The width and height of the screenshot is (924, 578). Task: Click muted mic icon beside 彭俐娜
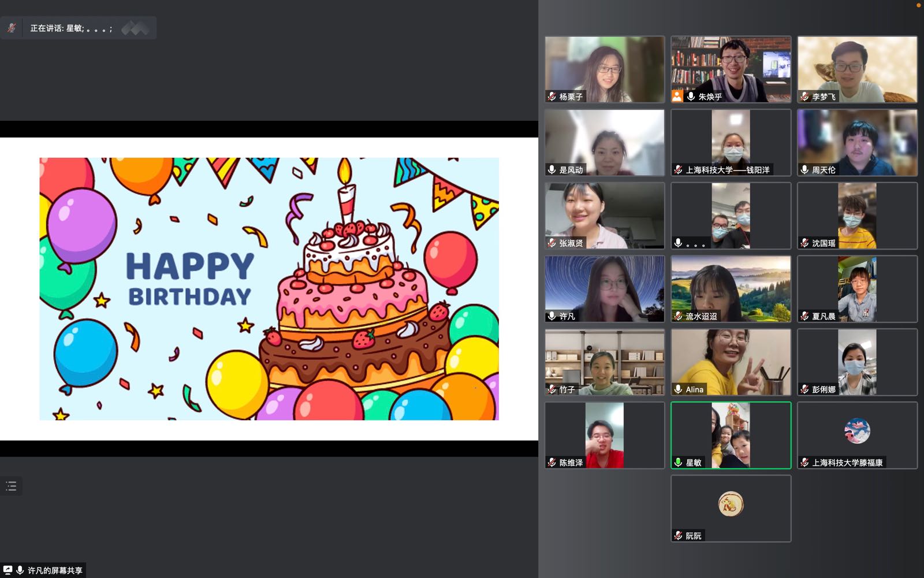coord(805,390)
